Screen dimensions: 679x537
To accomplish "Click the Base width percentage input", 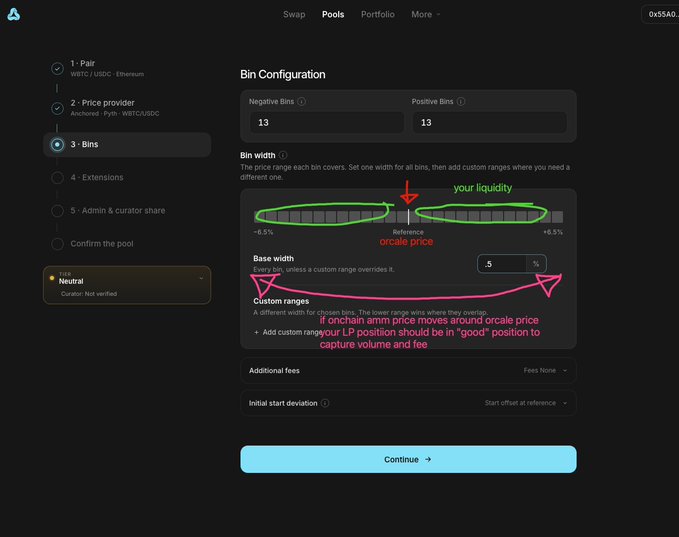I will point(502,264).
